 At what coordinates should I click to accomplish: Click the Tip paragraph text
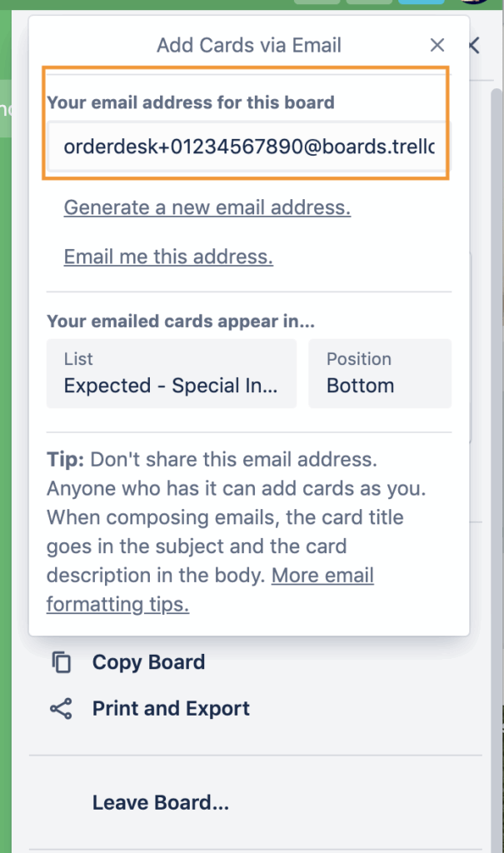225,516
